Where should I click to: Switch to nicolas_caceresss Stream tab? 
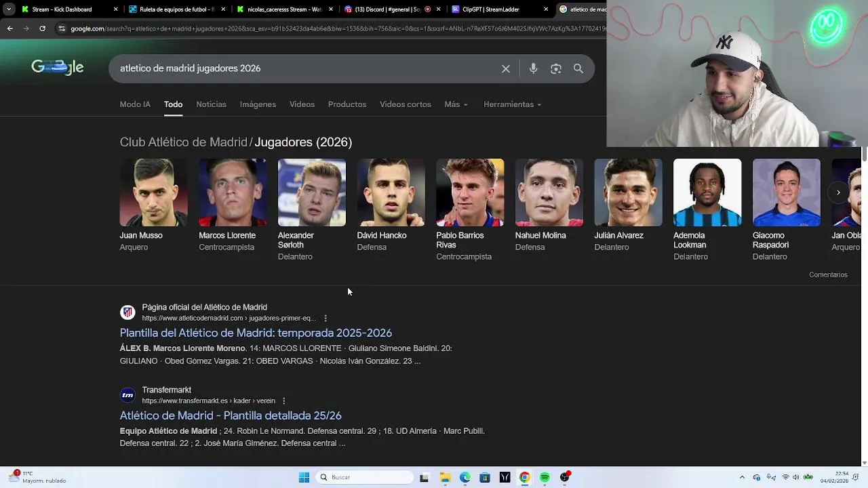click(x=284, y=9)
